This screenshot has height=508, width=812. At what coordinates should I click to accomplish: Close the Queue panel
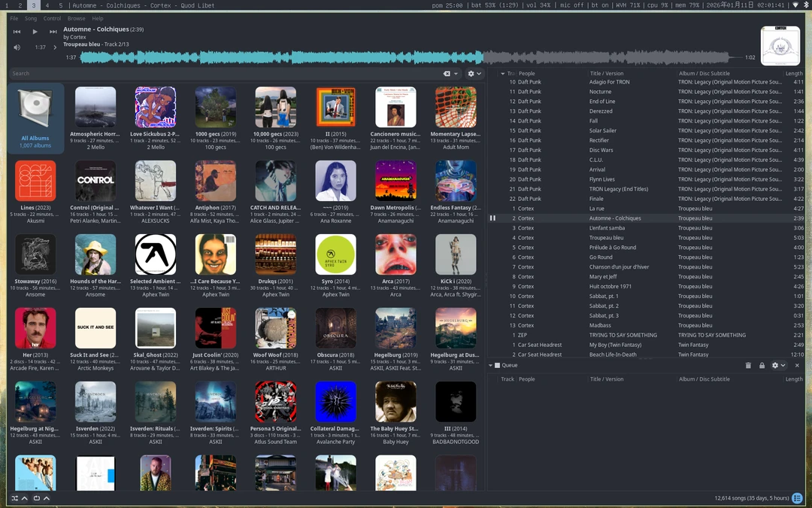point(797,365)
